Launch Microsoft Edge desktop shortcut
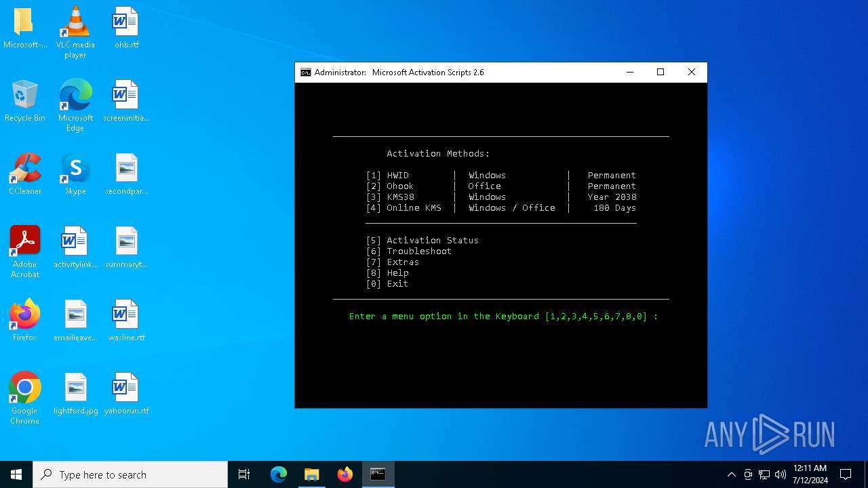The width and height of the screenshot is (868, 488). pos(75,105)
